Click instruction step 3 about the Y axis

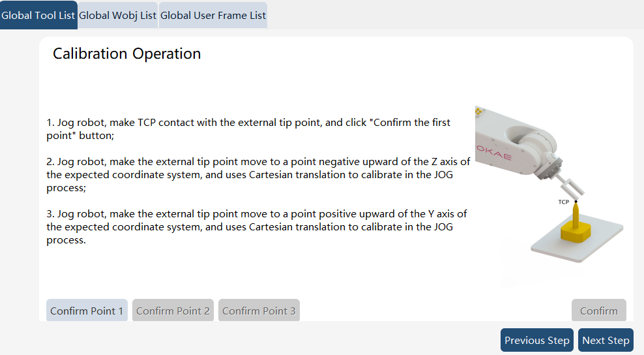[x=257, y=226]
